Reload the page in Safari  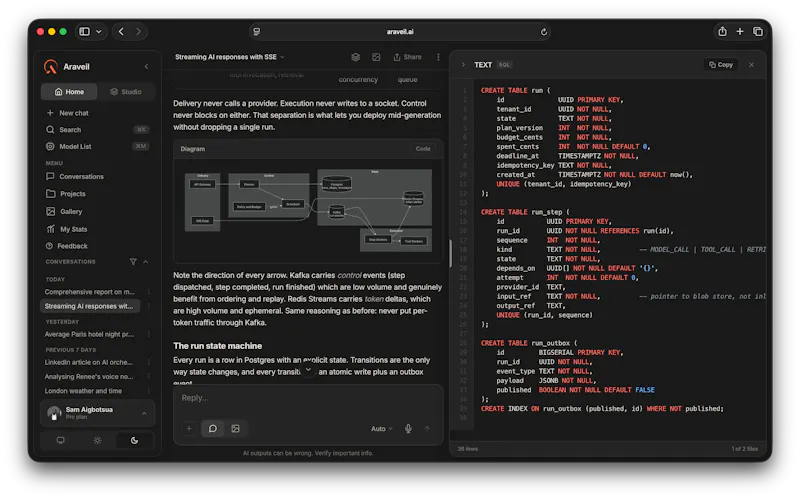(544, 32)
